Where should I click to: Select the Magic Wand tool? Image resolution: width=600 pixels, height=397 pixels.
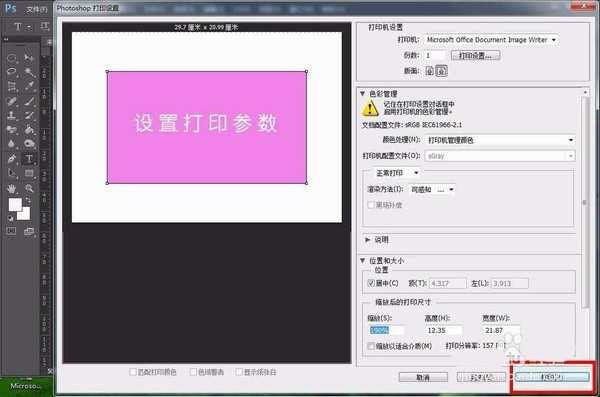click(x=29, y=72)
